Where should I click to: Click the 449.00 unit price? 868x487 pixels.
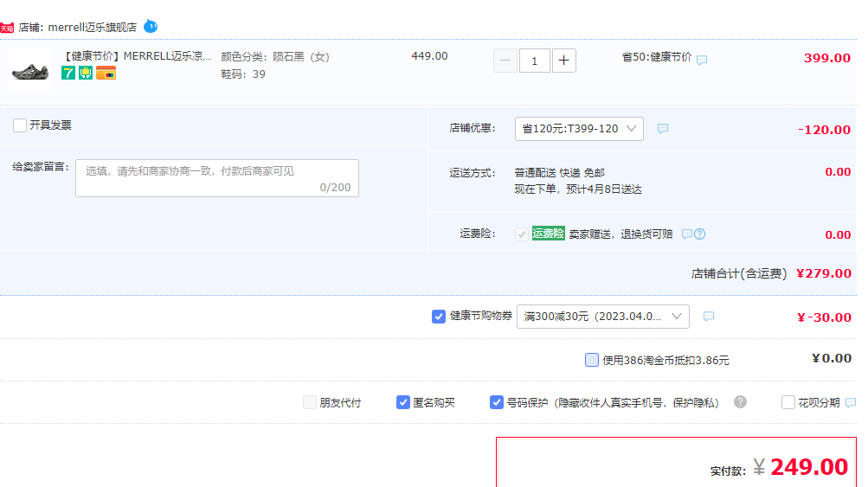429,56
